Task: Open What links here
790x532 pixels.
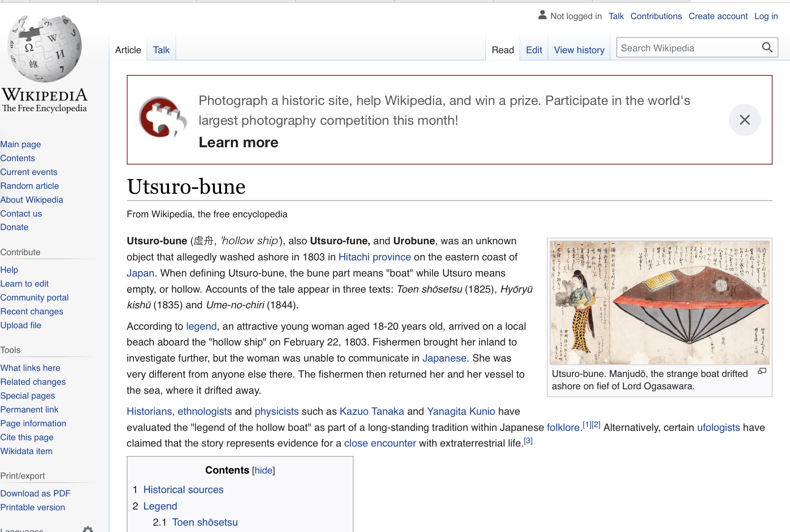Action: pos(30,368)
